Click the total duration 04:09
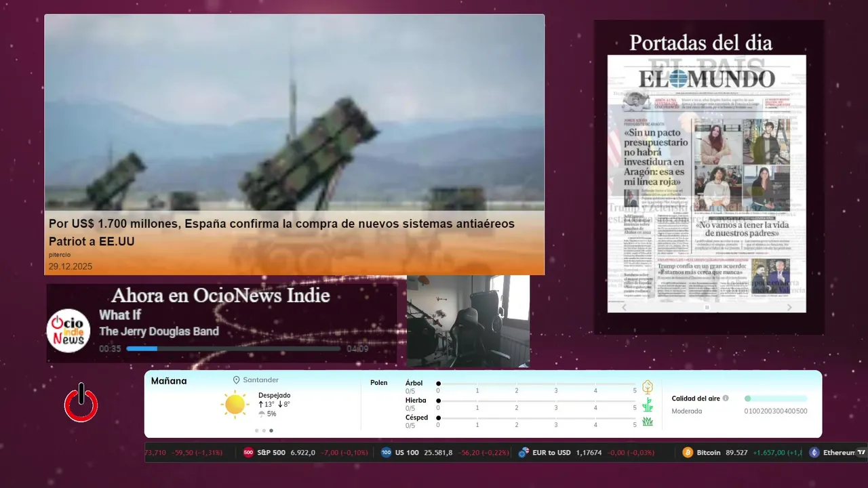868x488 pixels. click(357, 349)
